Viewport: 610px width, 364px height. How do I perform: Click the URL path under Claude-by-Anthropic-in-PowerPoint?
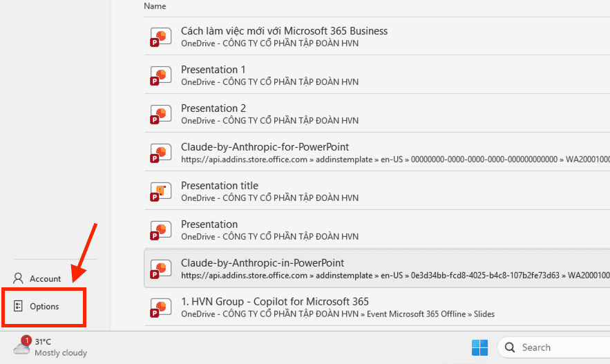395,276
